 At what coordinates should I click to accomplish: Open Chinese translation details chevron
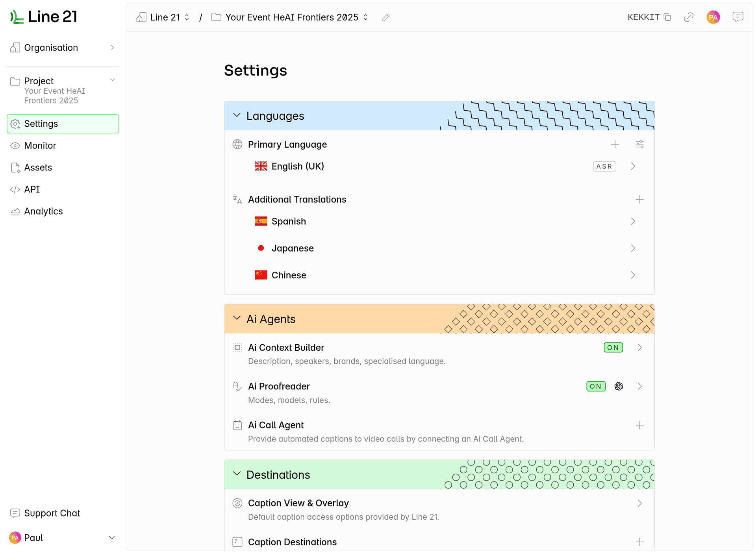[x=633, y=275]
